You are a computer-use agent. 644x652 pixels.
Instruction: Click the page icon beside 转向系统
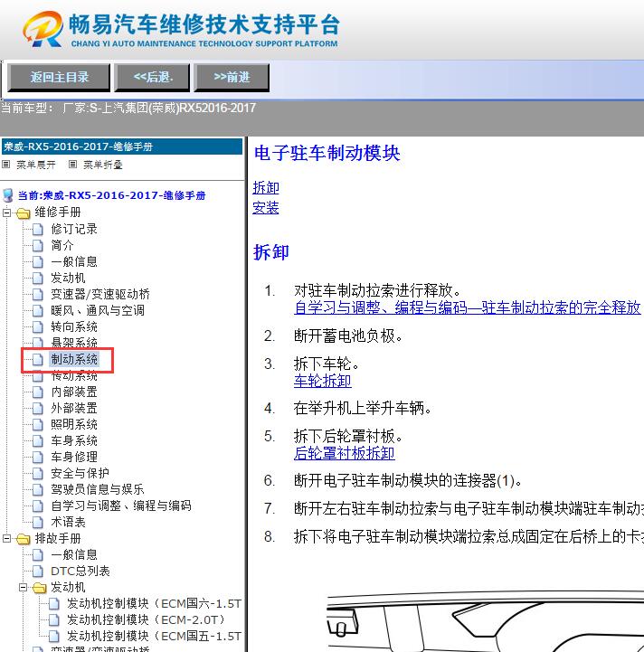(x=38, y=326)
